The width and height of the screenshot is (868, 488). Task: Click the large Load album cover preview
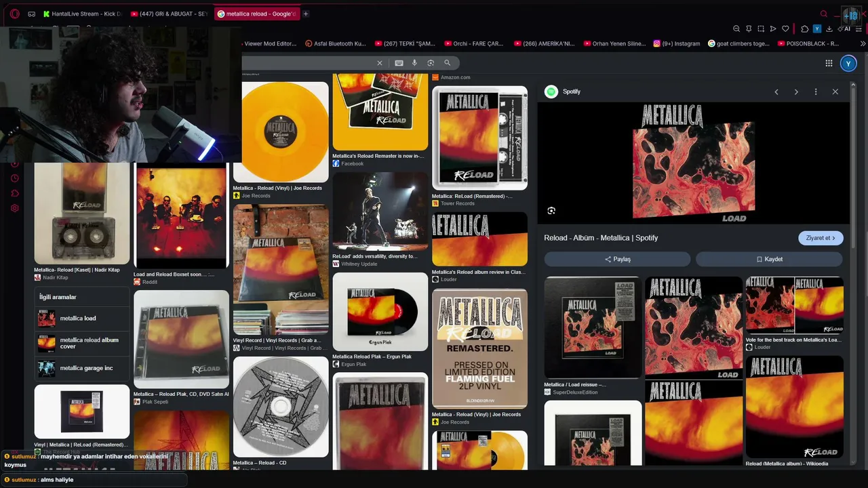click(693, 163)
